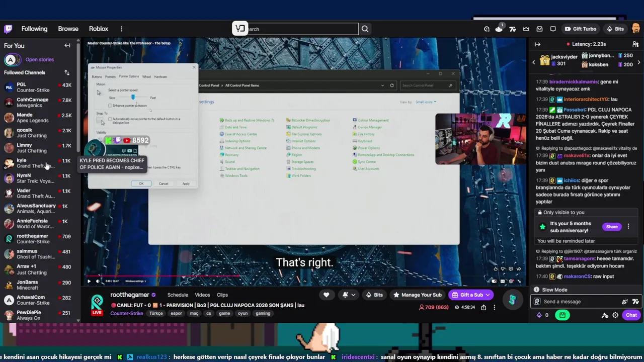Play the stream video
Image resolution: width=644 pixels, height=362 pixels.
(x=90, y=281)
